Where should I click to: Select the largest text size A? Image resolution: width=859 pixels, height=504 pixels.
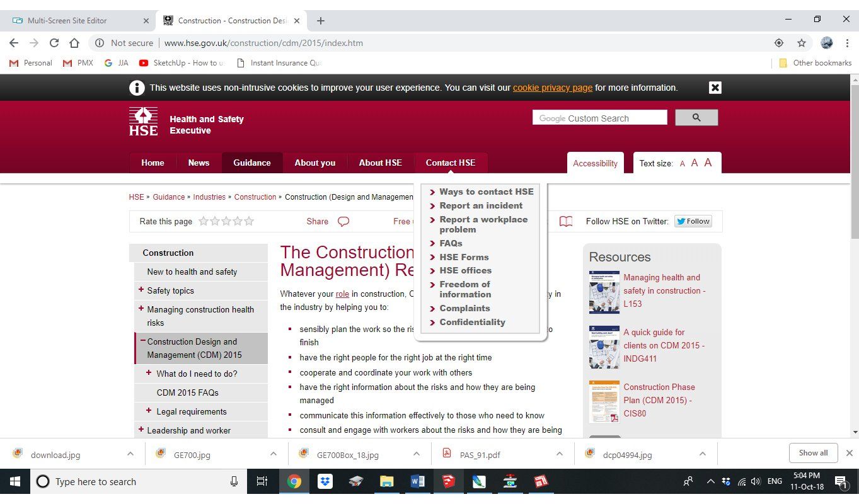coord(708,163)
